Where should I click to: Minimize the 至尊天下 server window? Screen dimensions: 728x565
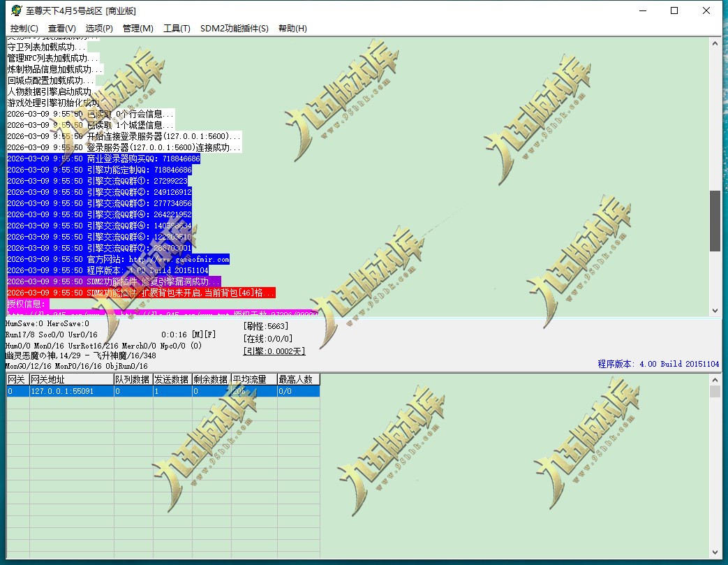(x=643, y=10)
